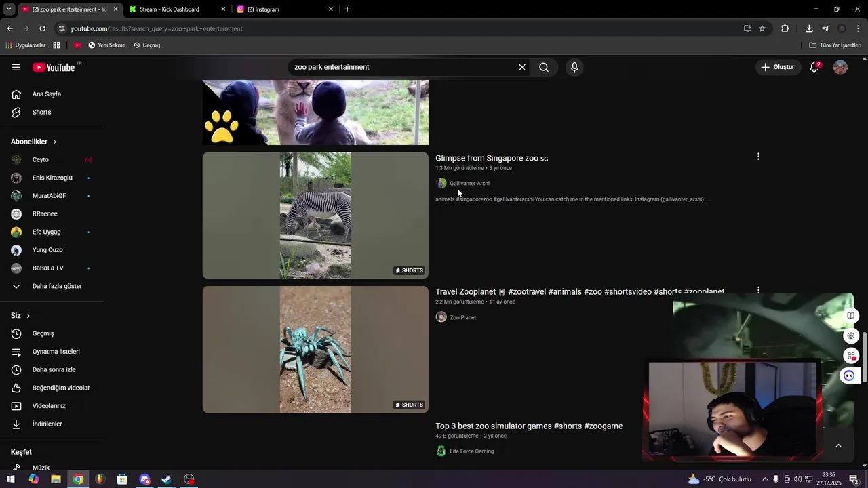Open Top 3 best zoo simulator games
868x488 pixels.
pyautogui.click(x=529, y=426)
